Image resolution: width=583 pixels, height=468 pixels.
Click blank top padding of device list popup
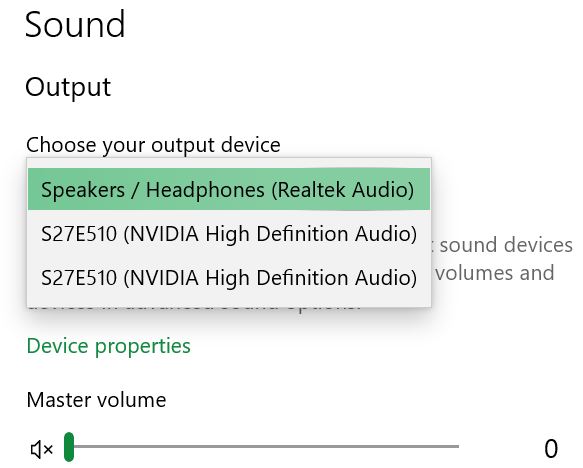point(229,163)
